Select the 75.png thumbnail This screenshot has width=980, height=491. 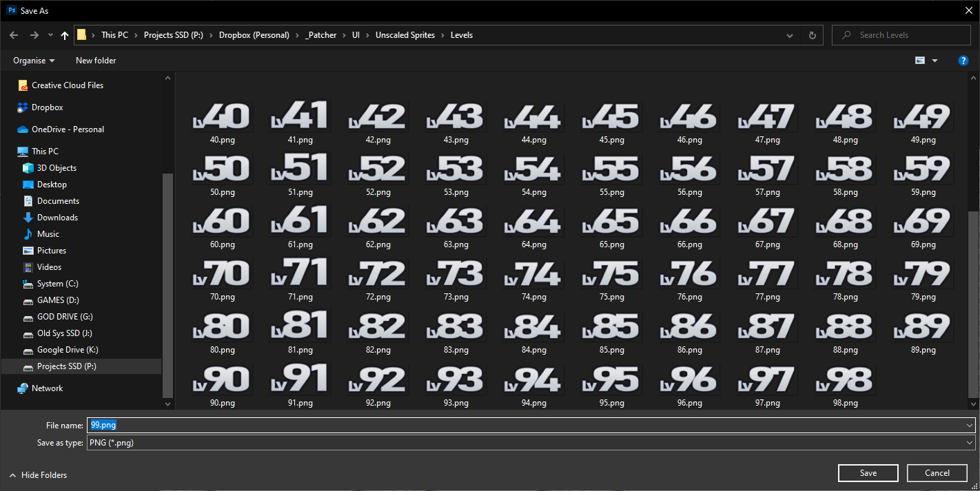pos(611,280)
